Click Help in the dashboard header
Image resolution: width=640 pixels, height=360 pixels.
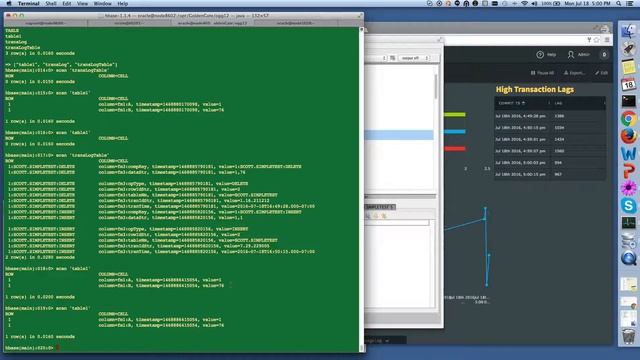546,54
